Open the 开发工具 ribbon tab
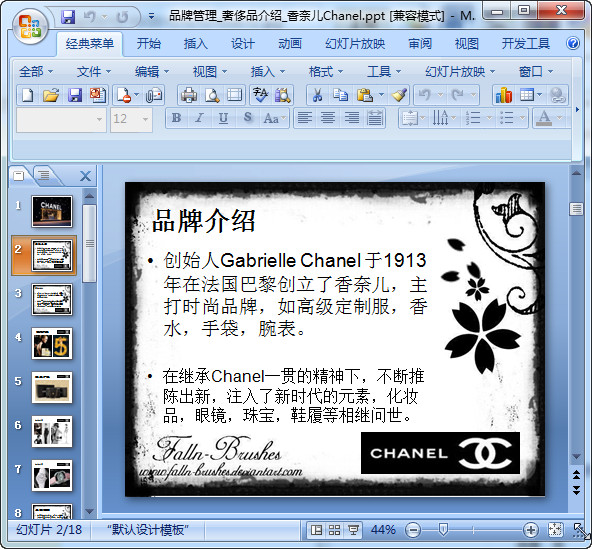Image resolution: width=592 pixels, height=549 pixels. [525, 44]
